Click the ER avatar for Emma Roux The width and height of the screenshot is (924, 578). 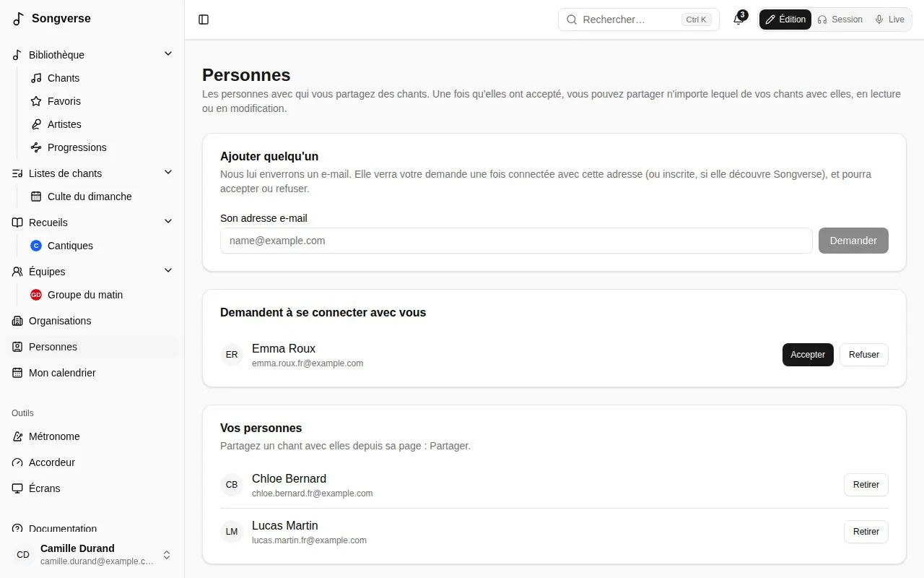(232, 355)
